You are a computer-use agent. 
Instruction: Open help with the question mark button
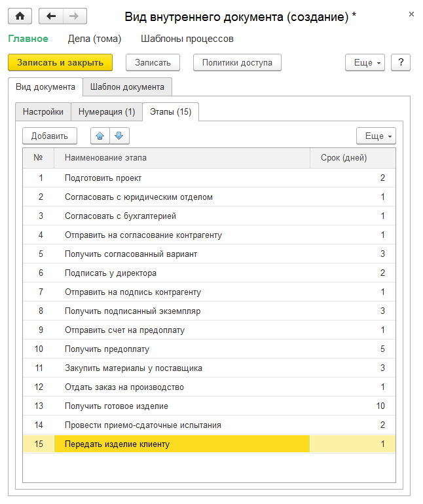(x=400, y=62)
